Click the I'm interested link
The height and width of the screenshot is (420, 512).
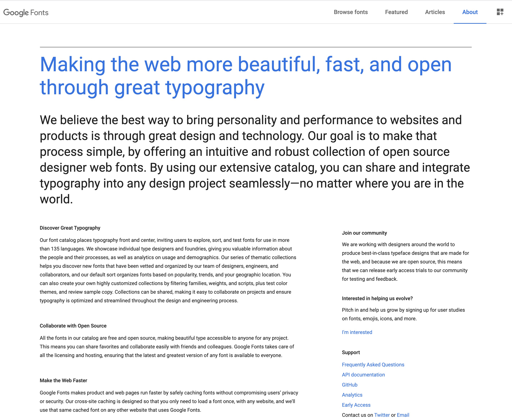point(357,332)
